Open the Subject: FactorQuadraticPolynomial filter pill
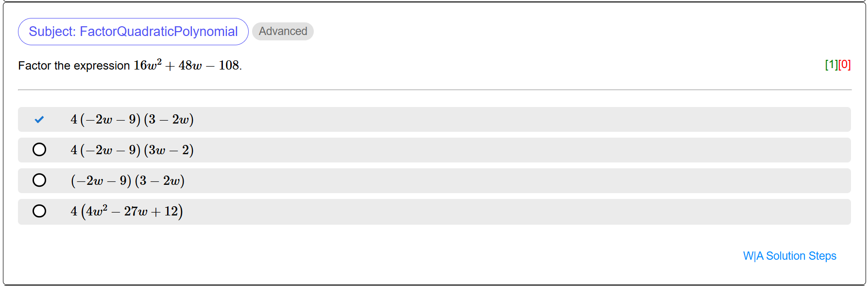 click(132, 31)
